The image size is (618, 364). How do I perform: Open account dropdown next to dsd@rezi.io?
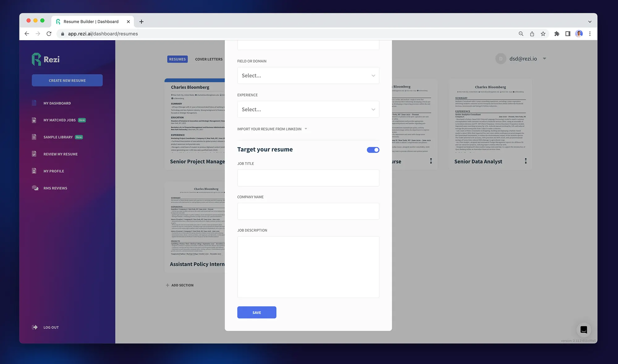tap(544, 59)
